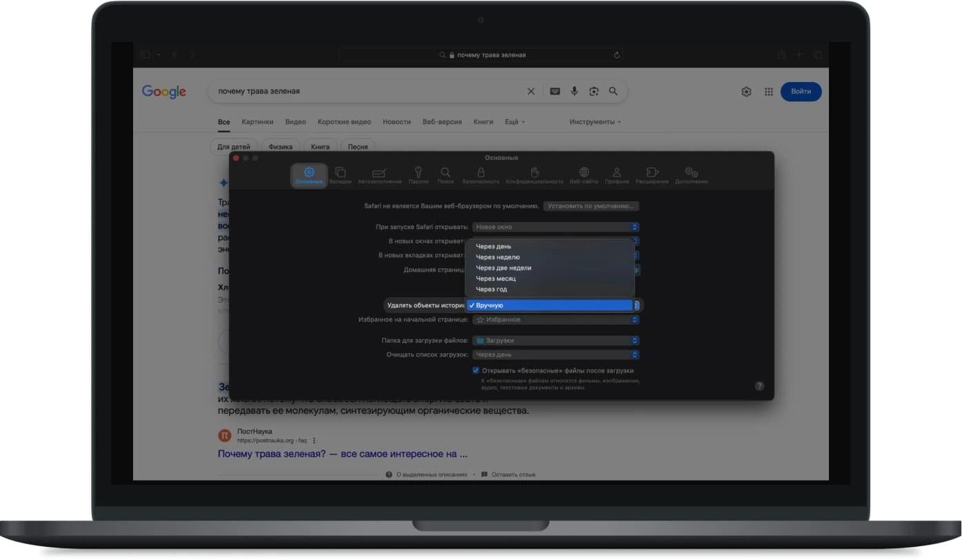Switch to Google Короткие видео tab
Image resolution: width=962 pixels, height=560 pixels.
(344, 122)
